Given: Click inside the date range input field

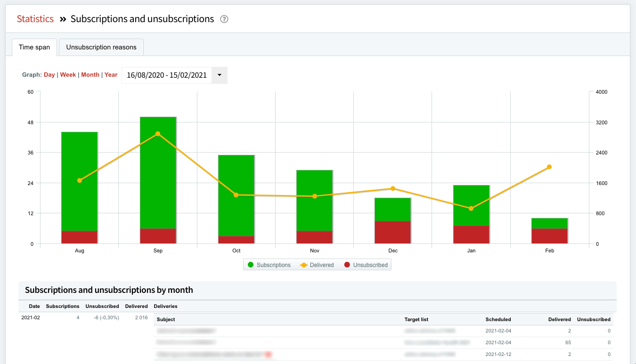Looking at the screenshot, I should pyautogui.click(x=167, y=75).
